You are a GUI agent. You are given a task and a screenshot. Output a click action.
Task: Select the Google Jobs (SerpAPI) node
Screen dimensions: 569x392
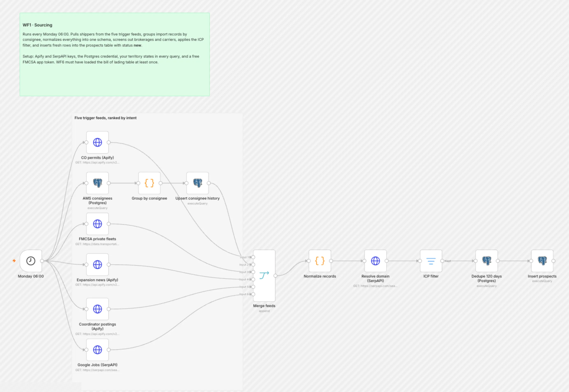pyautogui.click(x=97, y=350)
